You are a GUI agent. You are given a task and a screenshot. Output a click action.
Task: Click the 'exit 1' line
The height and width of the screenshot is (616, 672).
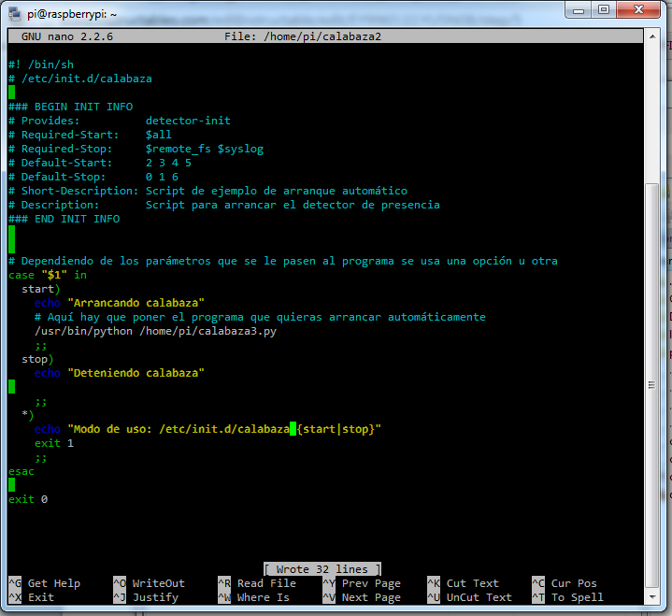(54, 443)
